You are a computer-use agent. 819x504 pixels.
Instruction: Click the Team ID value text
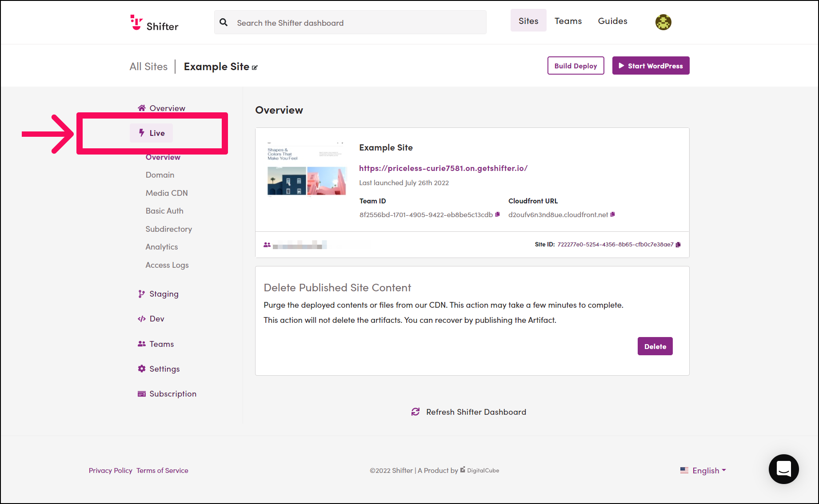point(426,215)
